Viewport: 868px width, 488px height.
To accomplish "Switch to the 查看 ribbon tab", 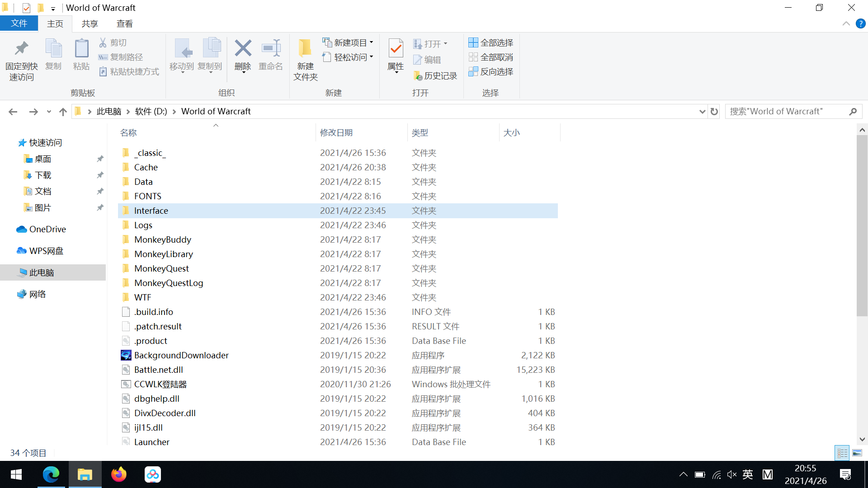I will pos(124,23).
